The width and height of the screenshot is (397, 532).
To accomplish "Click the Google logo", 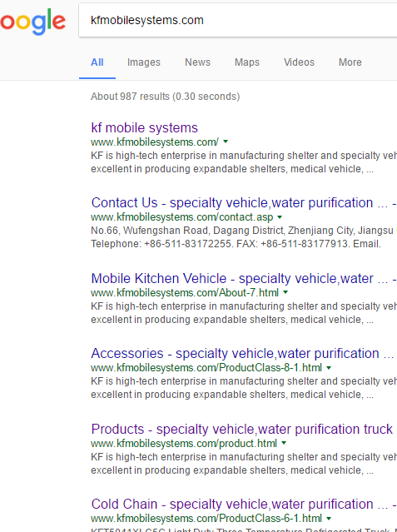I will tap(32, 22).
